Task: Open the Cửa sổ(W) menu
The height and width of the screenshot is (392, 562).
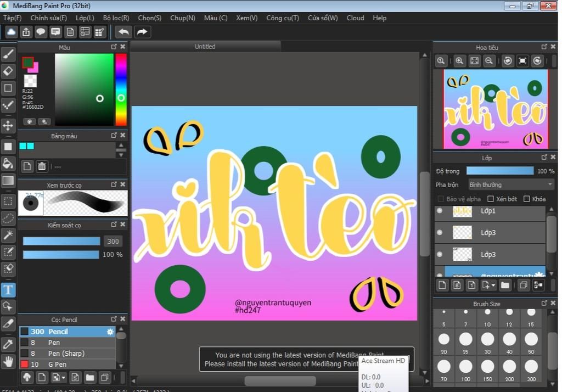Action: click(323, 18)
